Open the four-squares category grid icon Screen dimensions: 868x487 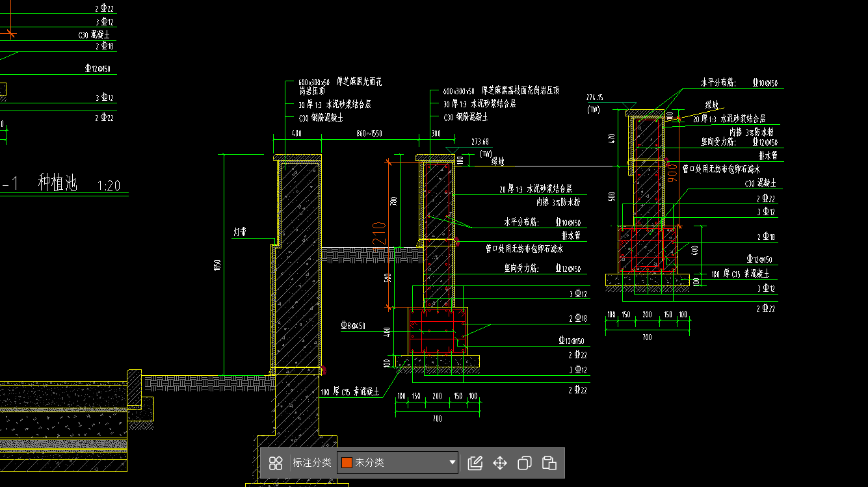(x=276, y=463)
